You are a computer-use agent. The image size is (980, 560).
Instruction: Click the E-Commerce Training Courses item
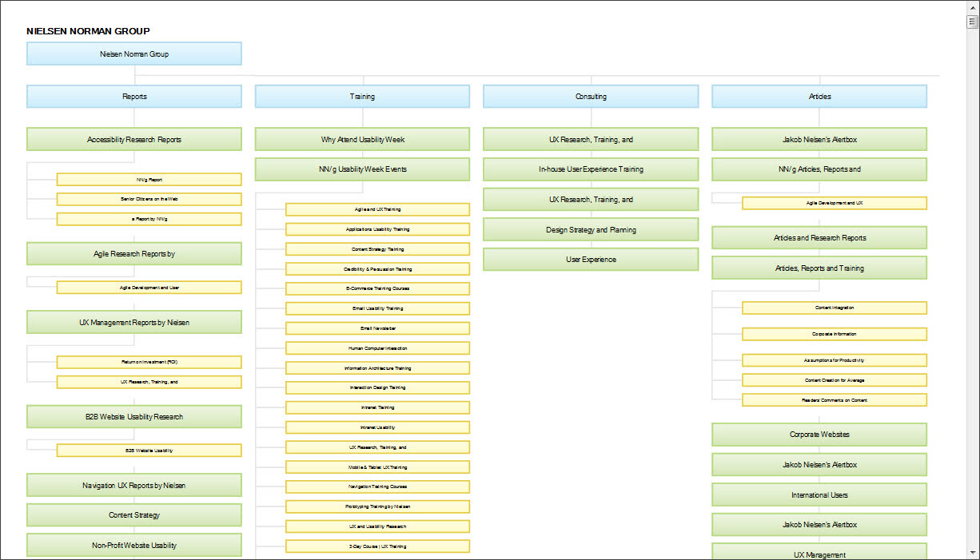(377, 288)
